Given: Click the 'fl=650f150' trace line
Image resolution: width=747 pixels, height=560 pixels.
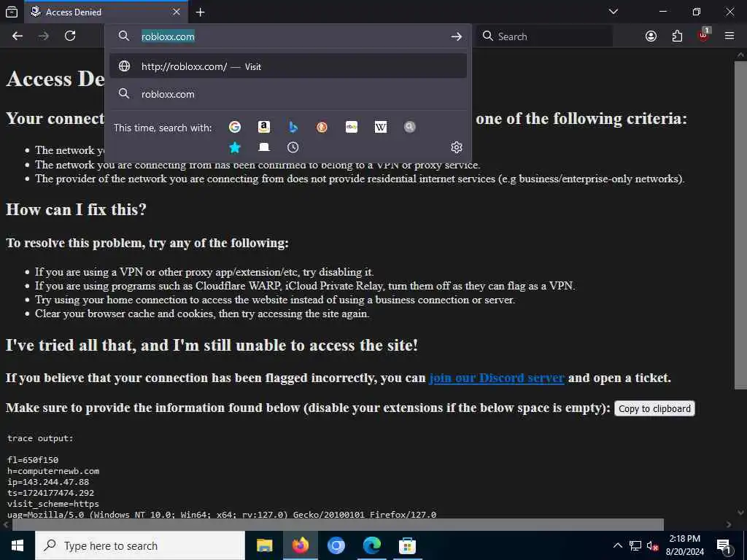Looking at the screenshot, I should point(33,460).
